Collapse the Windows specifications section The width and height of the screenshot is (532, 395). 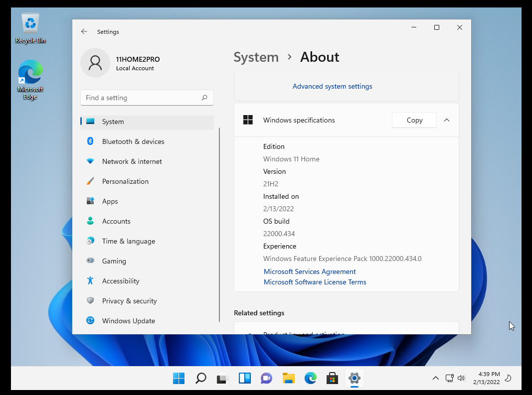click(447, 120)
